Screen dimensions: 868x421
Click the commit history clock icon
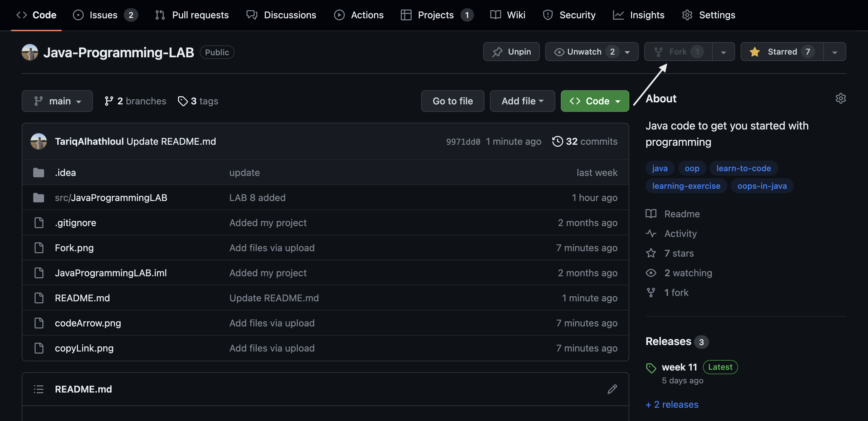click(557, 141)
